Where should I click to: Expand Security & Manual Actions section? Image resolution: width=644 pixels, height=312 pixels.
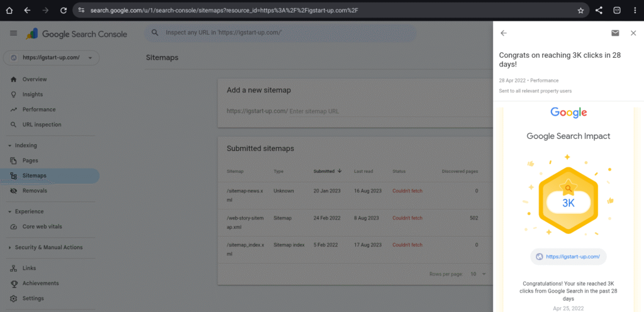click(x=10, y=247)
